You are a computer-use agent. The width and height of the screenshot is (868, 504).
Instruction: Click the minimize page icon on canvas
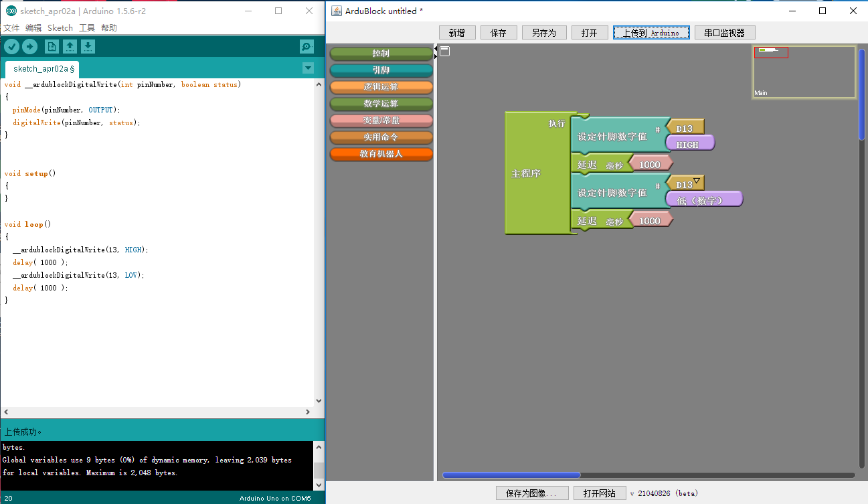(444, 52)
